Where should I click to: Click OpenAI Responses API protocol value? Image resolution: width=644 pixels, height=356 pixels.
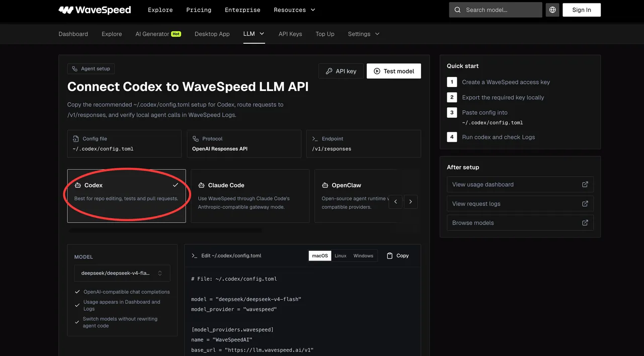220,149
